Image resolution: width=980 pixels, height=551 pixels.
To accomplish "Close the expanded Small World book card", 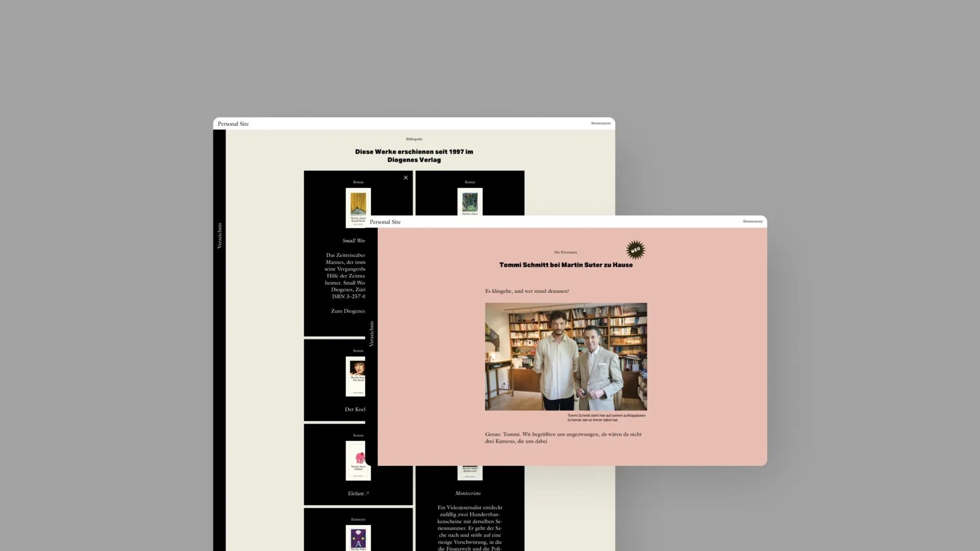I will [406, 178].
